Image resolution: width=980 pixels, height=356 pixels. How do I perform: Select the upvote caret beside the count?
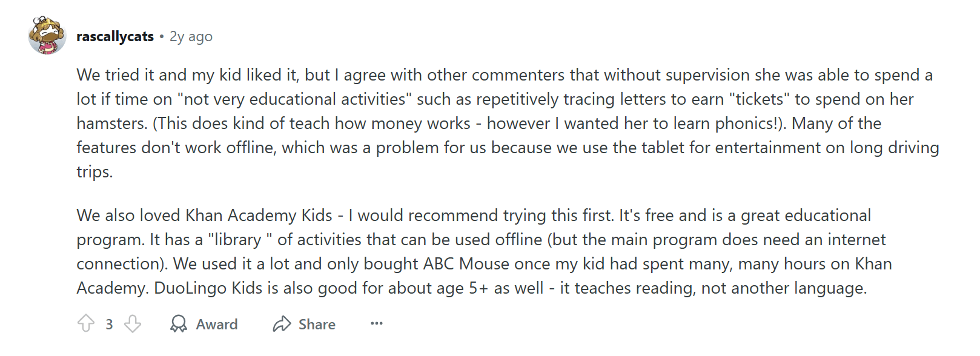pos(85,324)
